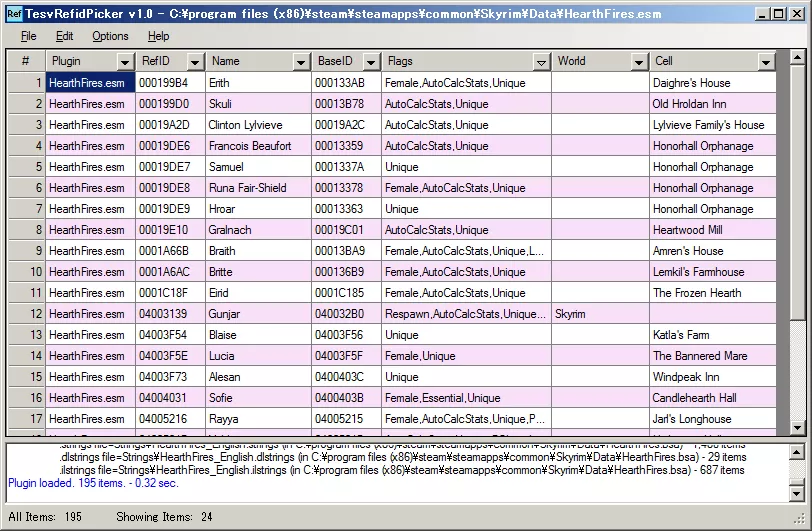Open the World column filter dropdown
This screenshot has height=531, width=812.
click(x=639, y=62)
